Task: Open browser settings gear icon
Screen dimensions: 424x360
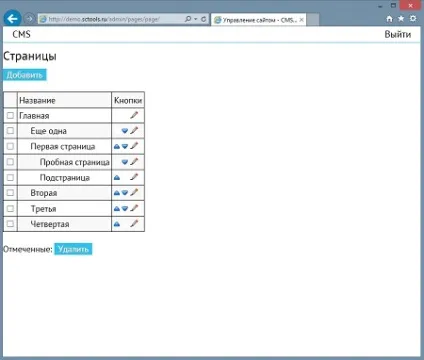Action: tap(413, 19)
